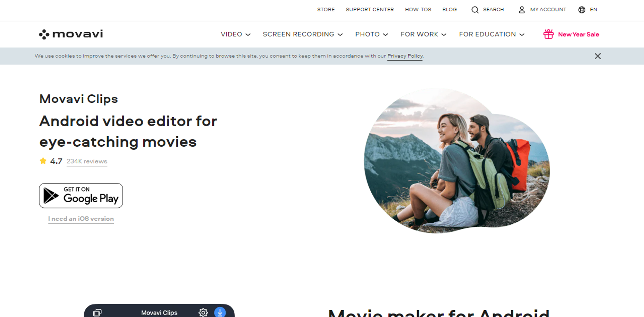
Task: Click the settings gear in Movavi Clips preview
Action: [x=203, y=312]
